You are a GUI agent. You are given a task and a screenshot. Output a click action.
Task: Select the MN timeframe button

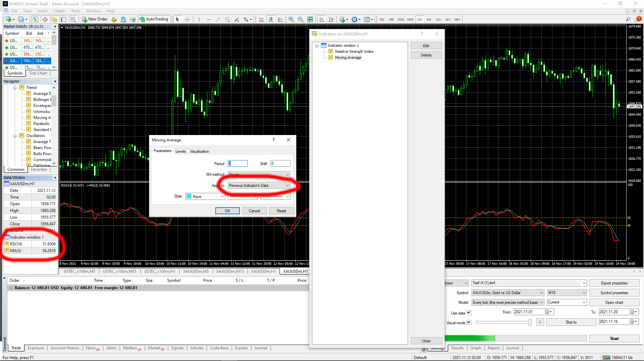[x=457, y=19]
